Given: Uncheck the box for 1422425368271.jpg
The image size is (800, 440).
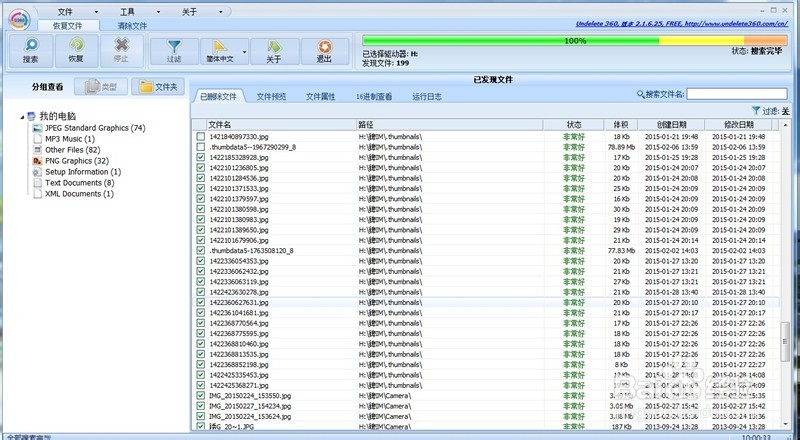Looking at the screenshot, I should point(201,385).
